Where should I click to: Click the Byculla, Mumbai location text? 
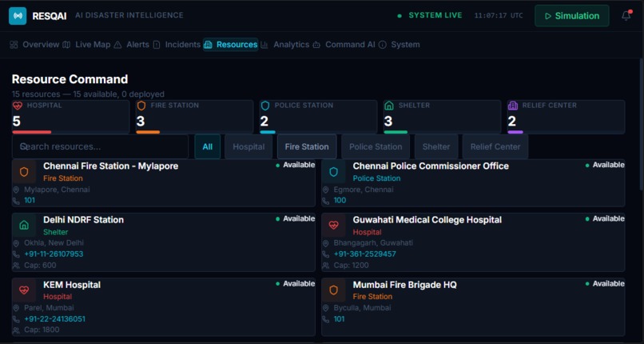[x=362, y=308]
